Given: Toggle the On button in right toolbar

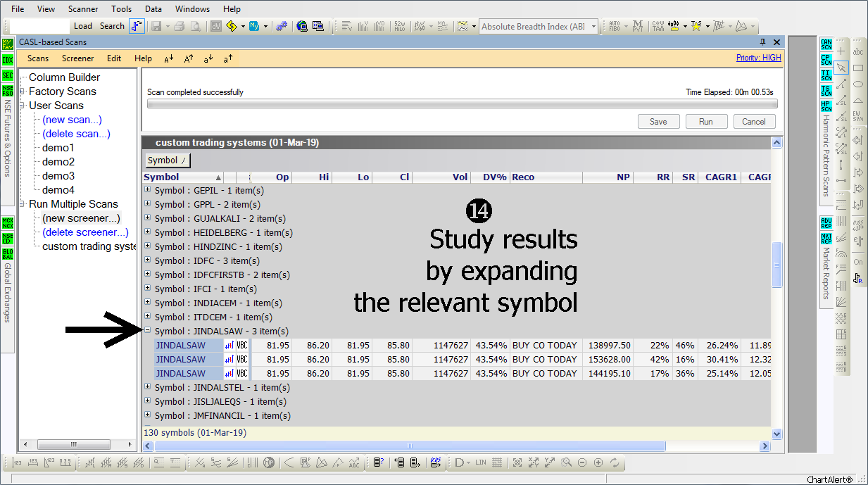Looking at the screenshot, I should [x=858, y=262].
